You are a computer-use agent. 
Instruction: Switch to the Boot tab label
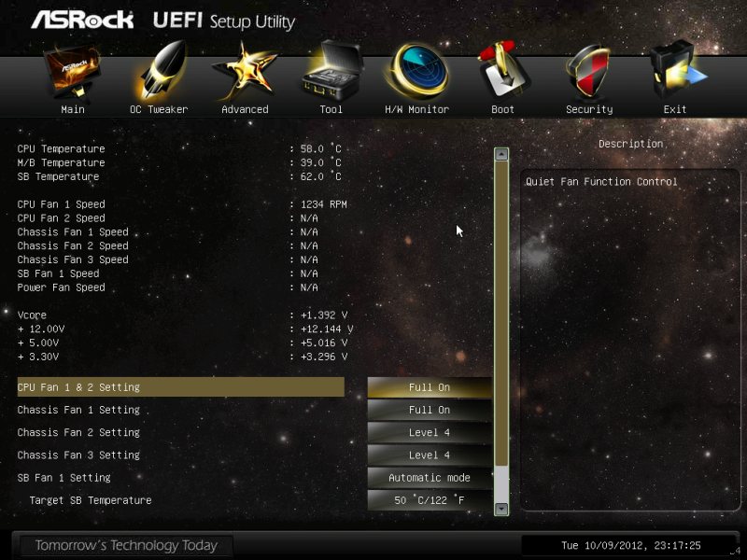pyautogui.click(x=502, y=109)
